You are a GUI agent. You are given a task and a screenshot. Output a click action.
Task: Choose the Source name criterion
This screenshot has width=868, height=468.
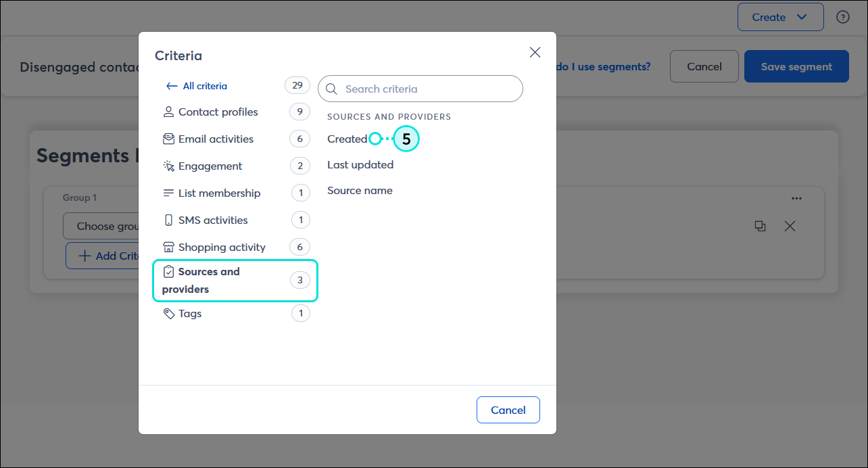(x=360, y=191)
